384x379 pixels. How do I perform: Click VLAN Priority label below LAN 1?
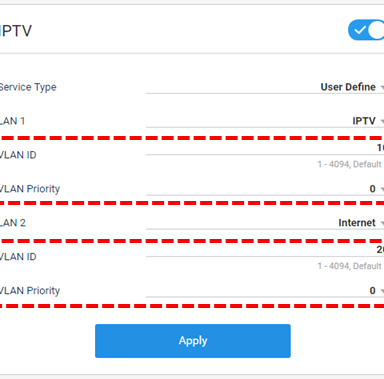coord(30,189)
